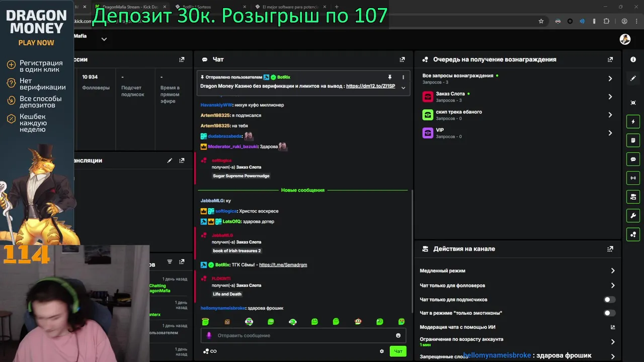The height and width of the screenshot is (362, 644).
Task: Click Life and Death slot tag
Action: click(x=227, y=294)
